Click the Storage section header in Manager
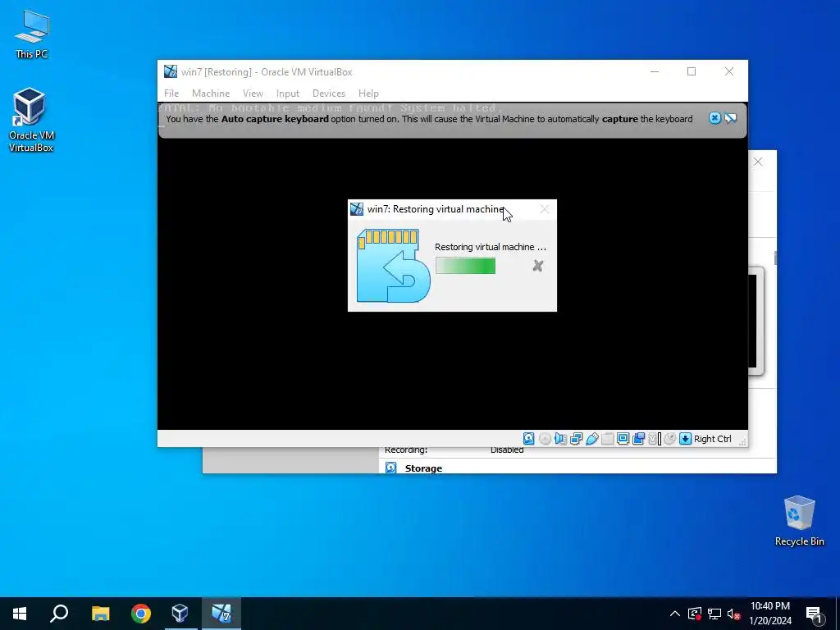 tap(423, 468)
